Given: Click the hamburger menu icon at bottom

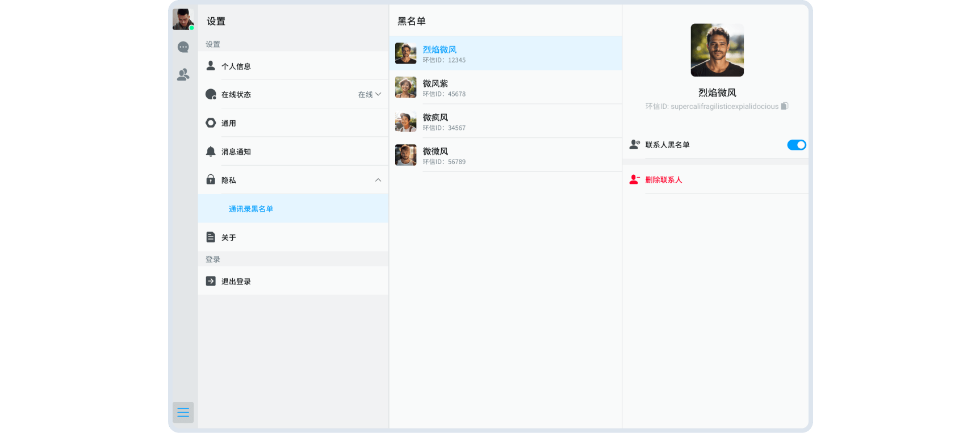Looking at the screenshot, I should tap(183, 413).
